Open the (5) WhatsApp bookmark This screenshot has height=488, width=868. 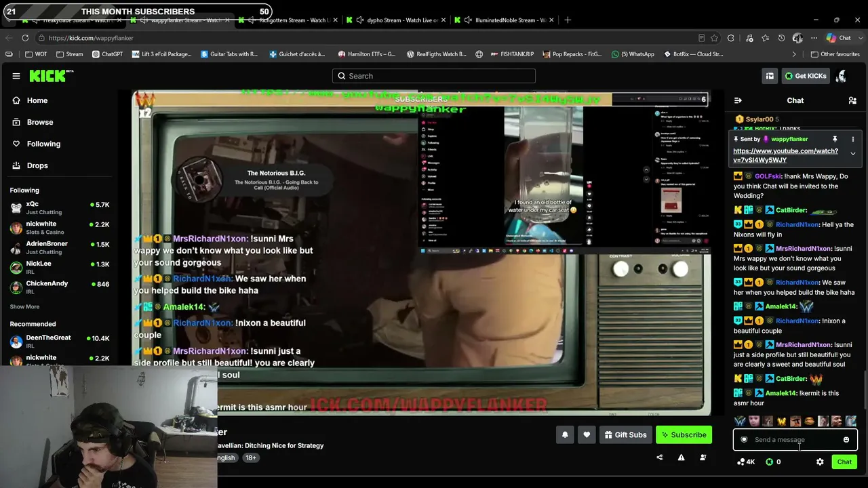coord(633,54)
